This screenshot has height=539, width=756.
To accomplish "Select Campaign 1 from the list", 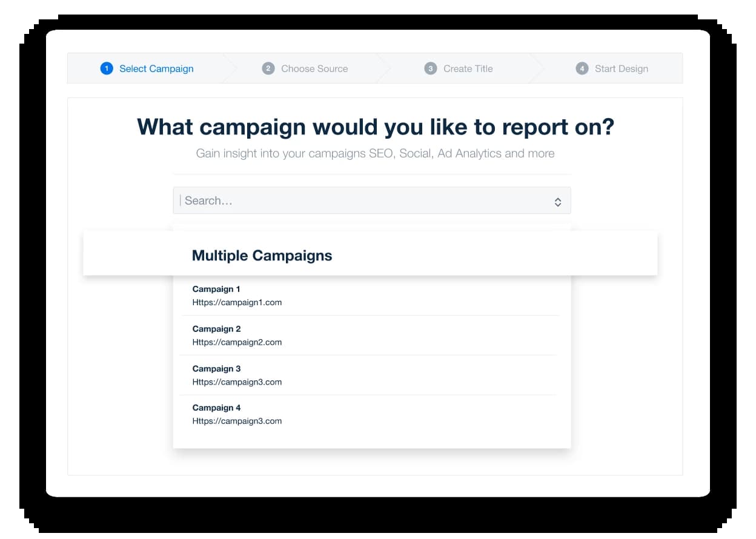I will pyautogui.click(x=216, y=289).
